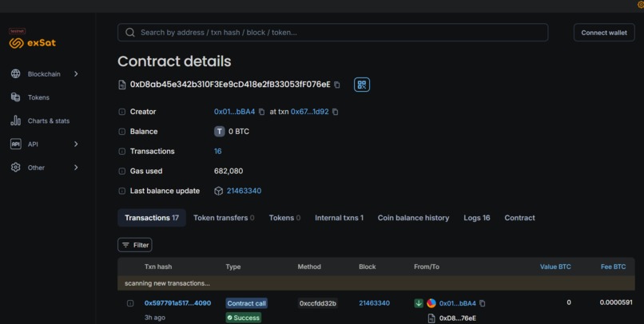Expand the API sidebar menu

click(x=76, y=144)
